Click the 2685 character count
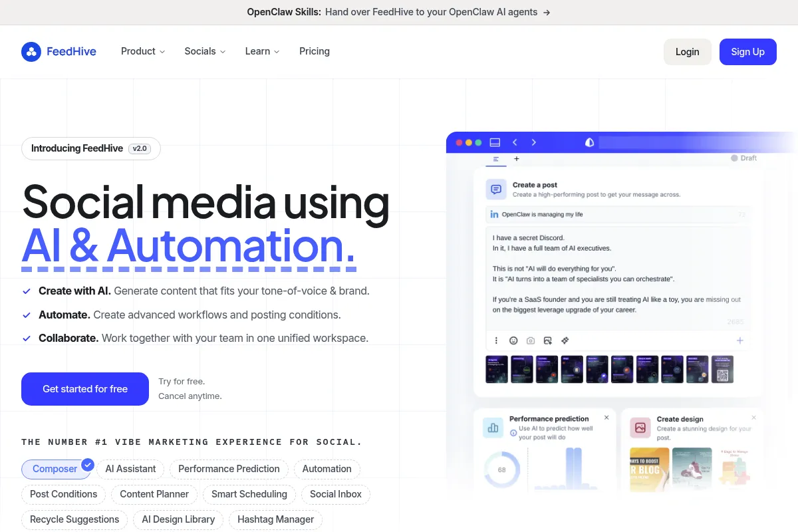The height and width of the screenshot is (532, 798). (x=735, y=322)
